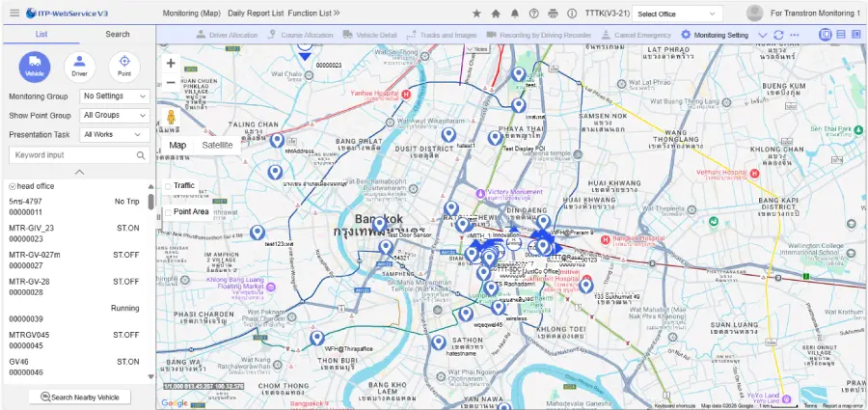This screenshot has height=410, width=868.
Task: Click the refresh icon in toolbar
Action: pos(778,35)
